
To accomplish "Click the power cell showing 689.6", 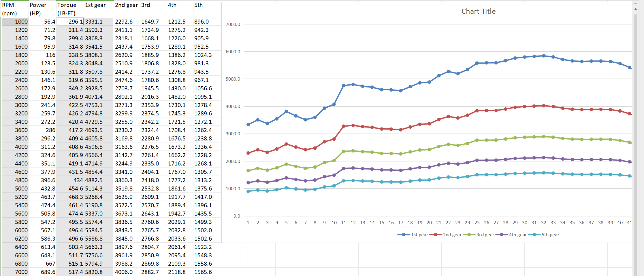I will point(43,272).
